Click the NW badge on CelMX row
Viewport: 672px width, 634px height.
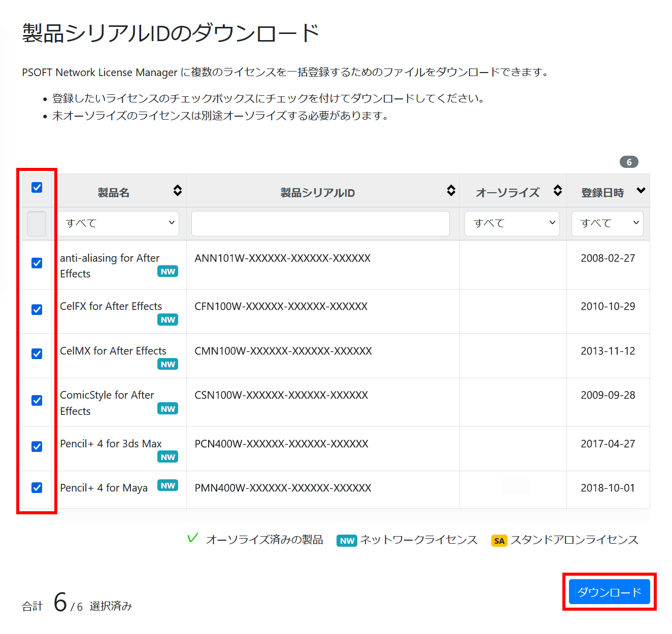pos(167,365)
